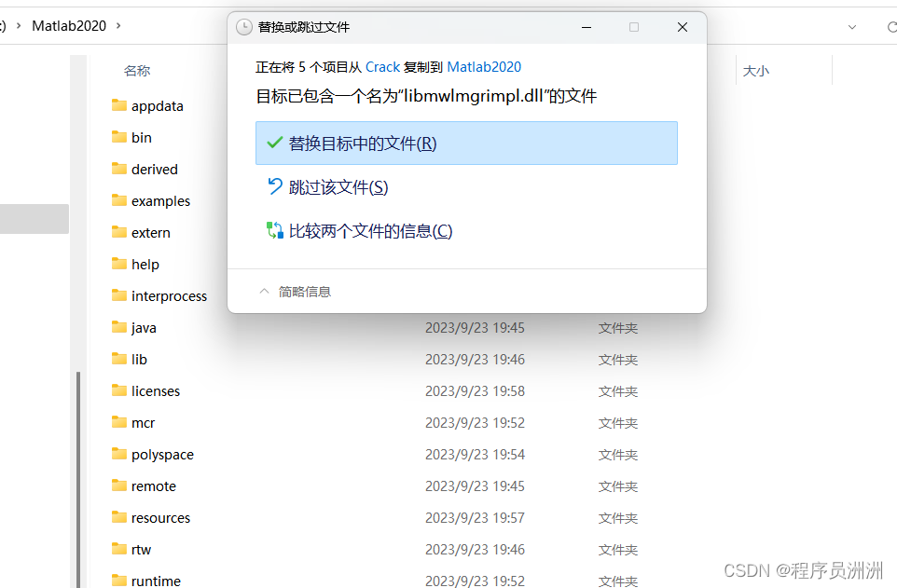897x588 pixels.
Task: Click the file-folder type cell in java row
Action: pyautogui.click(x=618, y=328)
